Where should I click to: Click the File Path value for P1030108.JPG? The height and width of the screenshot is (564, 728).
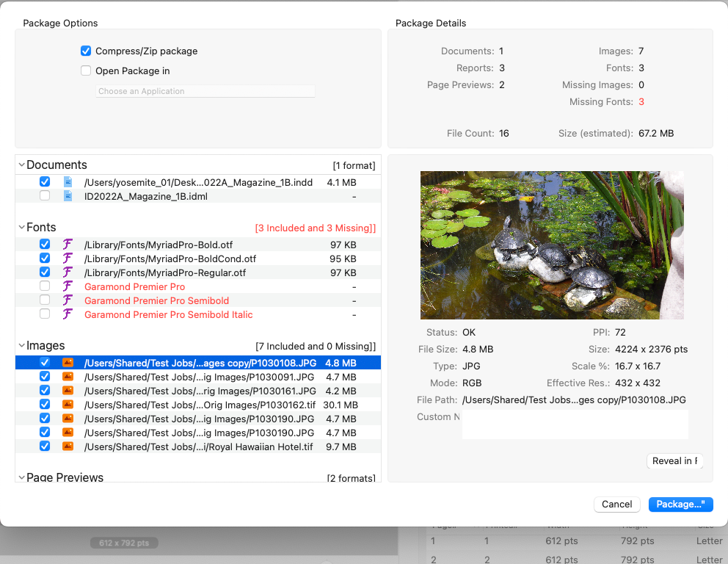click(x=574, y=399)
